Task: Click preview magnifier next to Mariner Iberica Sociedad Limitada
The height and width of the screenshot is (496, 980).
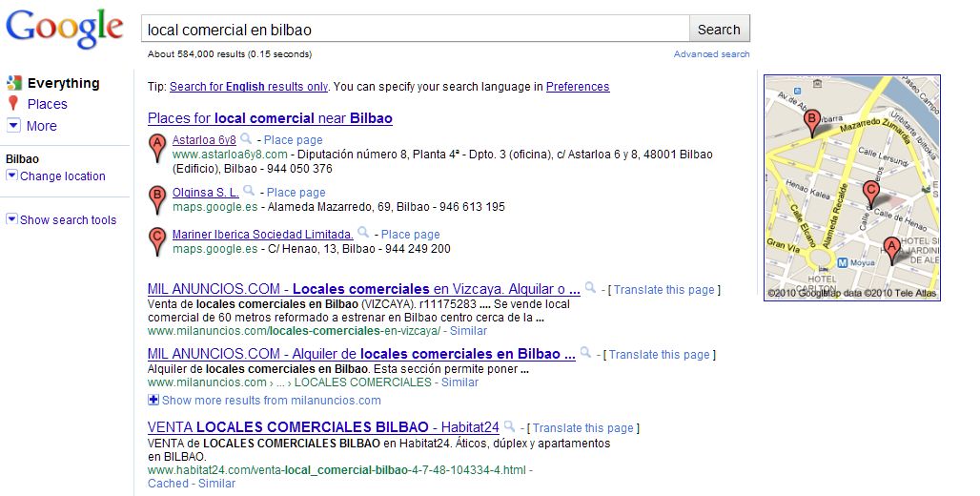Action: pyautogui.click(x=363, y=233)
